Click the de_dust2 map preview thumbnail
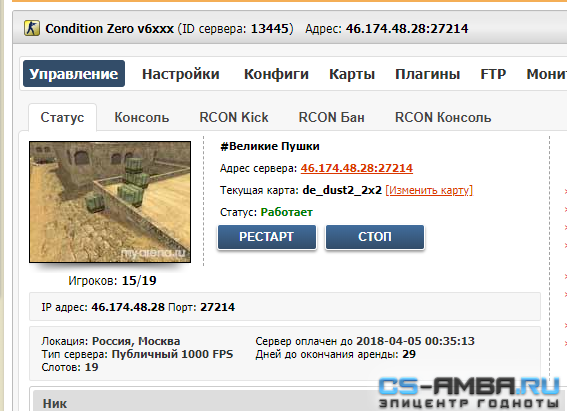 point(110,202)
